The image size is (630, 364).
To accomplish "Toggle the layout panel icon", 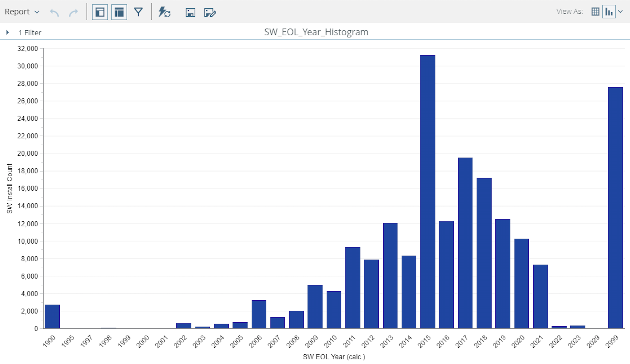I will click(119, 12).
